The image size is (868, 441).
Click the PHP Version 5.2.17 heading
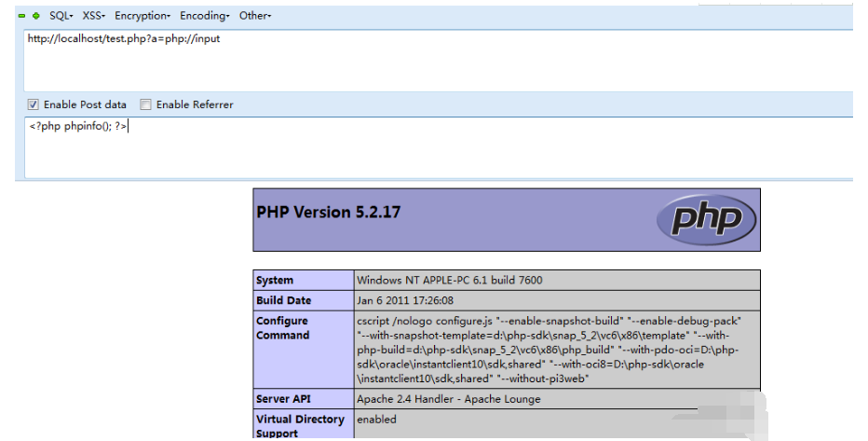(328, 213)
